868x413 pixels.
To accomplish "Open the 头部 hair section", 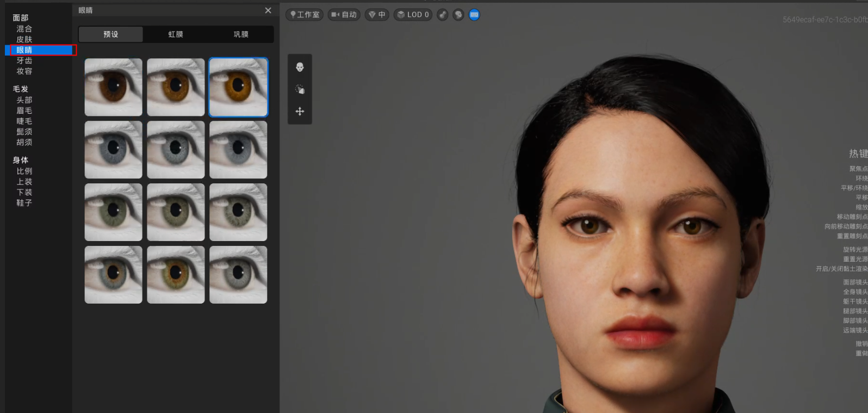I will pyautogui.click(x=24, y=100).
